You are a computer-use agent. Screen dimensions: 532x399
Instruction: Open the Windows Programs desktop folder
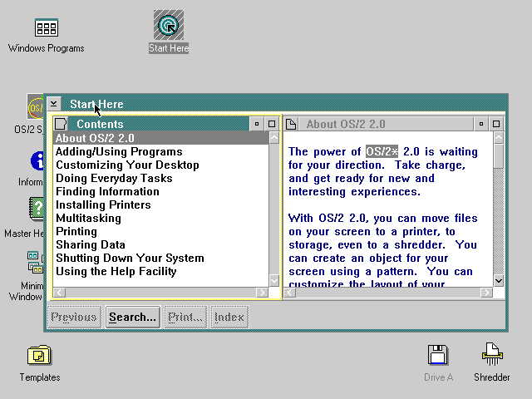[47, 27]
